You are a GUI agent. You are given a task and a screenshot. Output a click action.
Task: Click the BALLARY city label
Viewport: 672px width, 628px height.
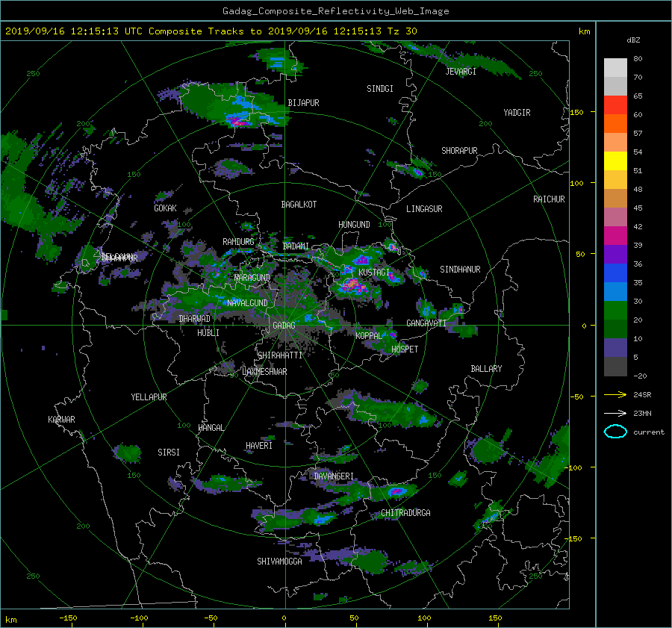click(x=486, y=369)
